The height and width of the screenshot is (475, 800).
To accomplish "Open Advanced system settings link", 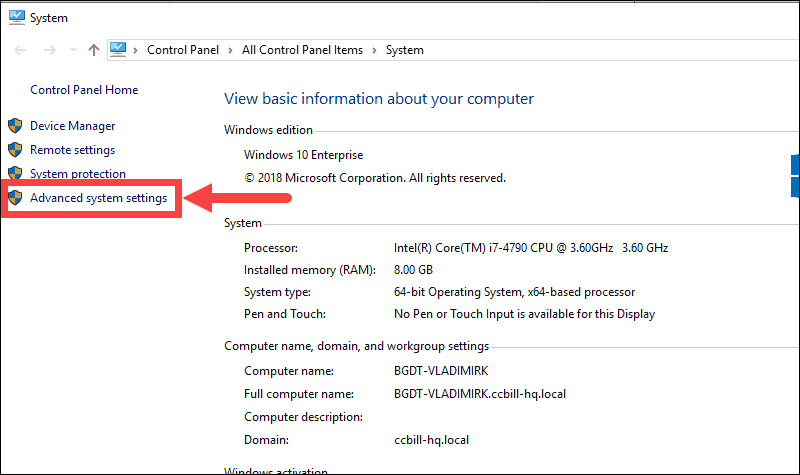I will tap(98, 198).
